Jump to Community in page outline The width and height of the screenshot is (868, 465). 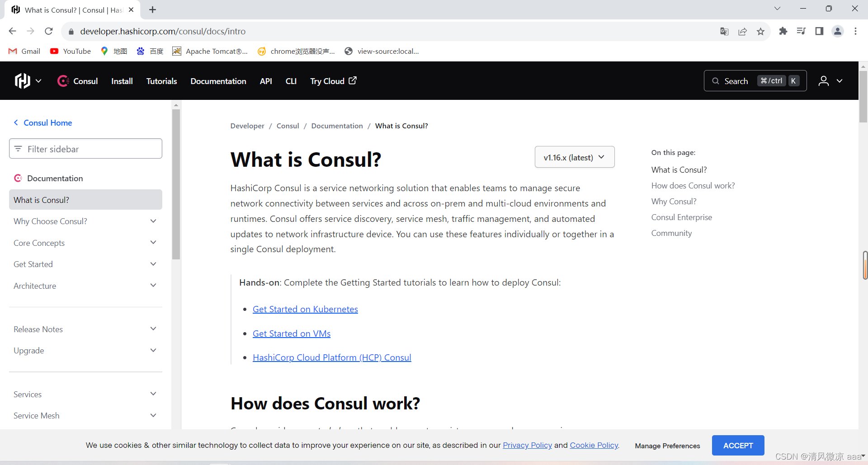pos(671,233)
